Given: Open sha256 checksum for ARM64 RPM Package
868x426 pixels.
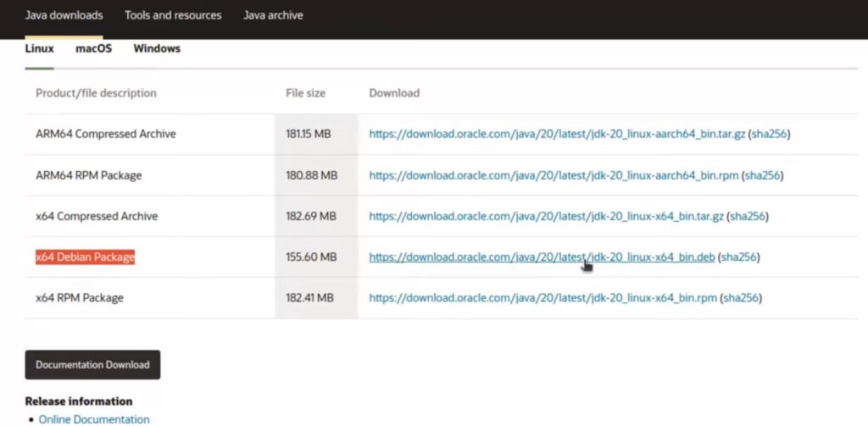Looking at the screenshot, I should (x=763, y=175).
